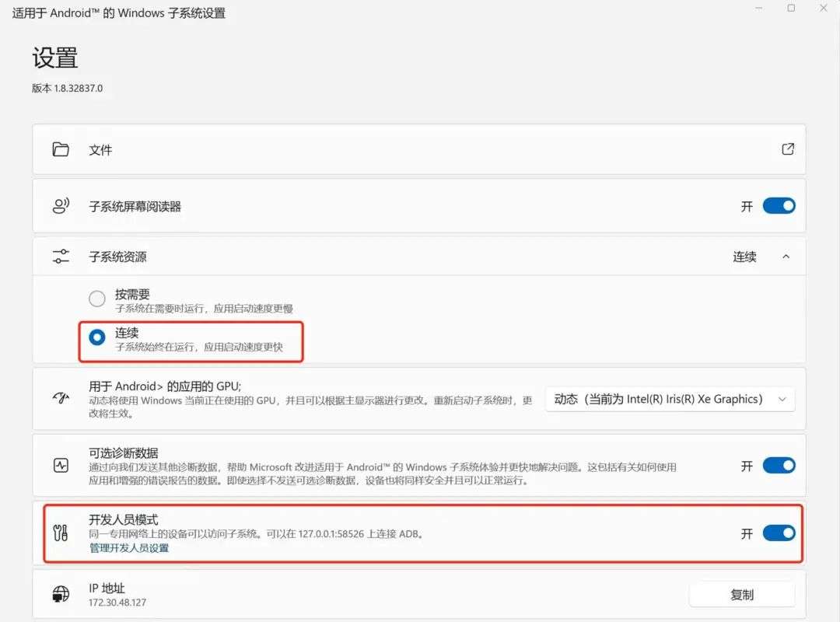
Task: Switch off 开发人员模式 toggle
Action: pyautogui.click(x=779, y=533)
